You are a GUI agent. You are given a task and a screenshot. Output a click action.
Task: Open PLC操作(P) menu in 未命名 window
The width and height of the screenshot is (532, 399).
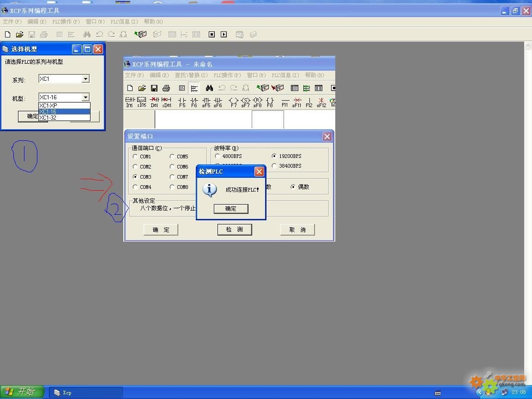tap(227, 75)
